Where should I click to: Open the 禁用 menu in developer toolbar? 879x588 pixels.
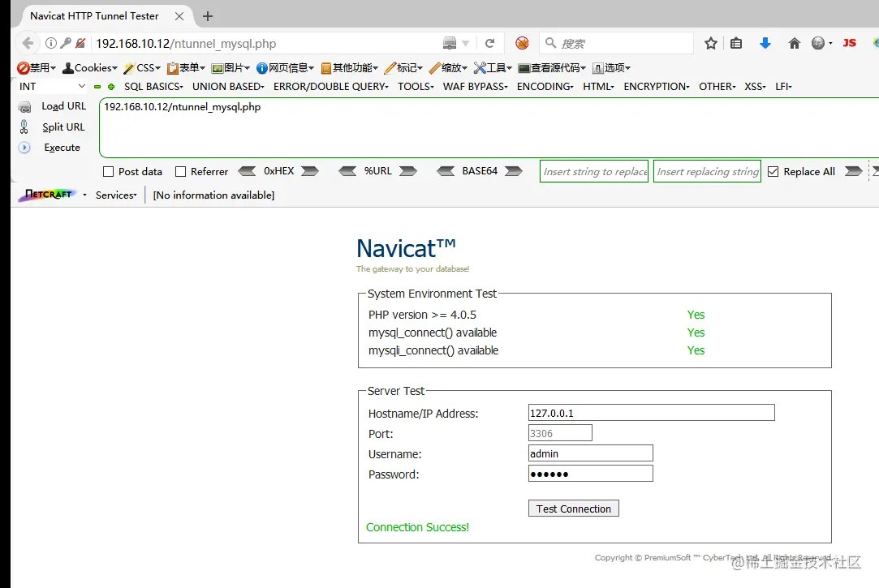37,68
